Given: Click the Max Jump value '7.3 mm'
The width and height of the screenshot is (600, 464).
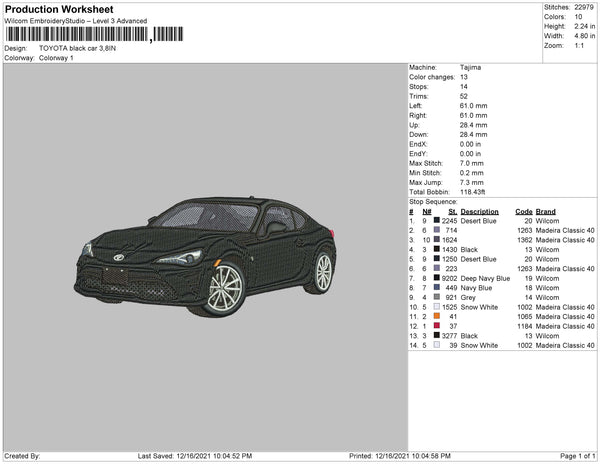Looking at the screenshot, I should point(471,182).
